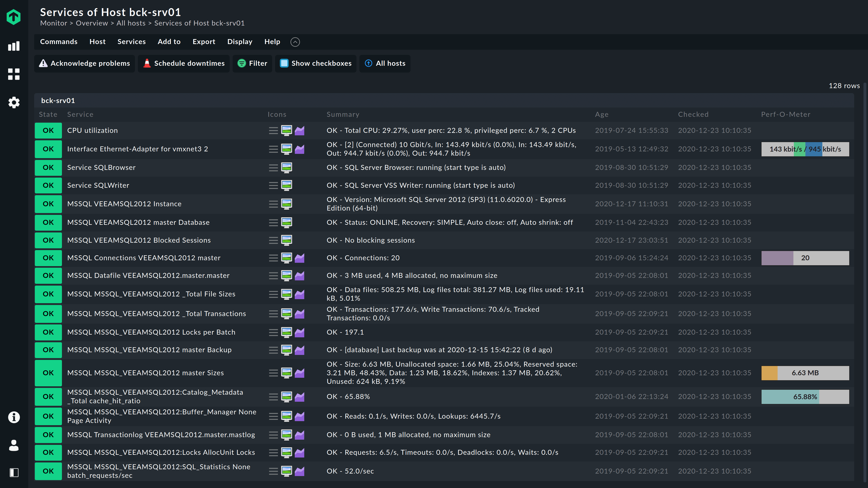Open action menu for CPU utilization row
This screenshot has height=488, width=868.
point(273,130)
